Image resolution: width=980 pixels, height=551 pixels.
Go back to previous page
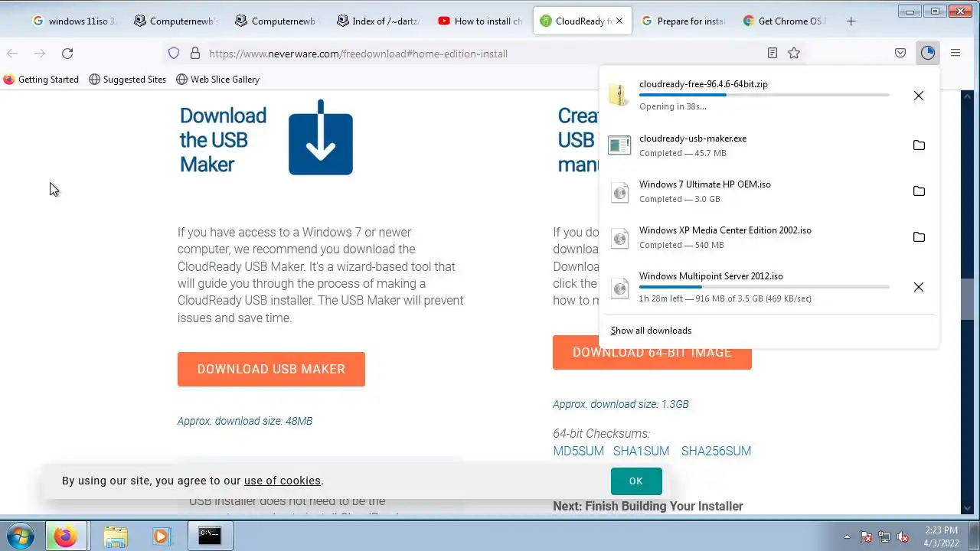[x=12, y=53]
